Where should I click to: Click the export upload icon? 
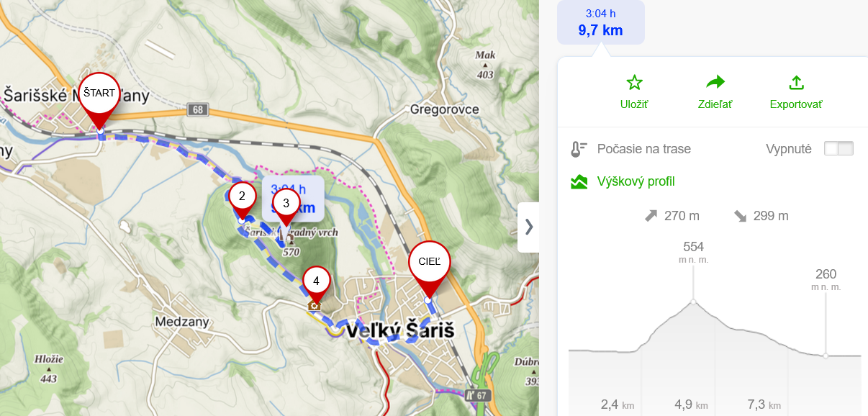point(796,83)
